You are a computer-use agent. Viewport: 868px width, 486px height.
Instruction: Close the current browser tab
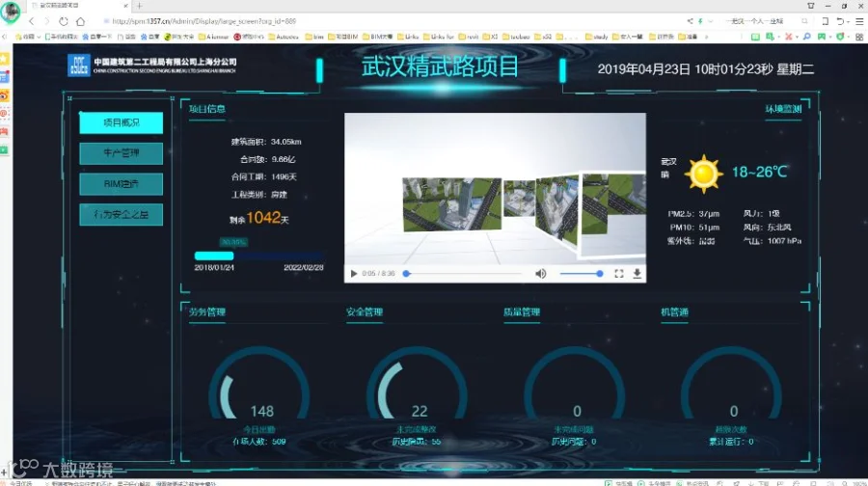pos(125,6)
